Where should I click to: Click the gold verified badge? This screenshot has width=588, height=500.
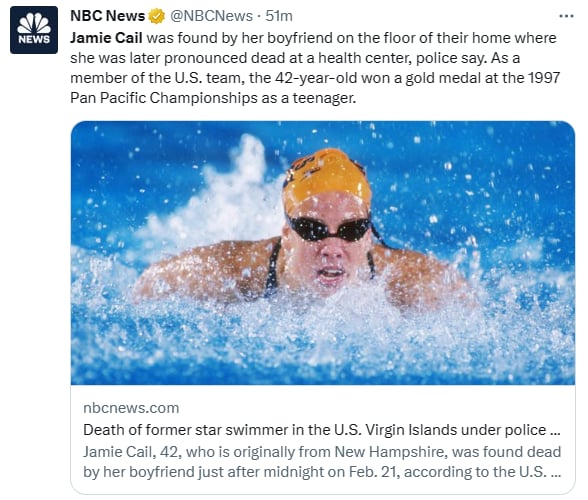(x=157, y=16)
